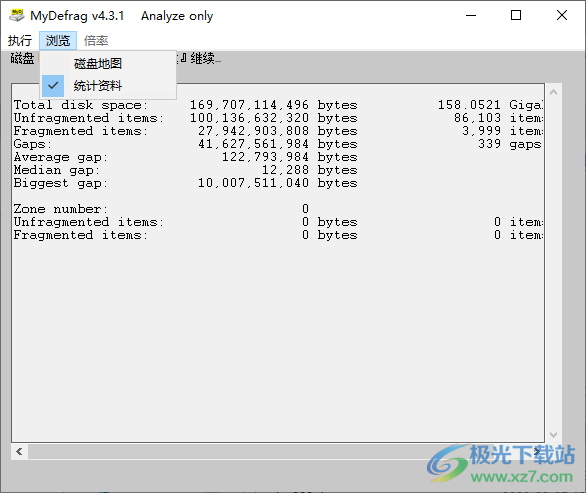586x493 pixels.
Task: Click the '100,136,632,320 bytes' value
Action: coord(274,118)
